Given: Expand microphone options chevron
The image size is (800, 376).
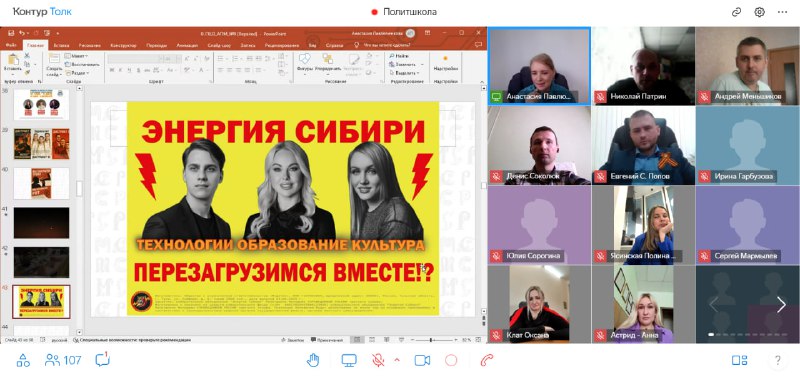Looking at the screenshot, I should tap(396, 360).
